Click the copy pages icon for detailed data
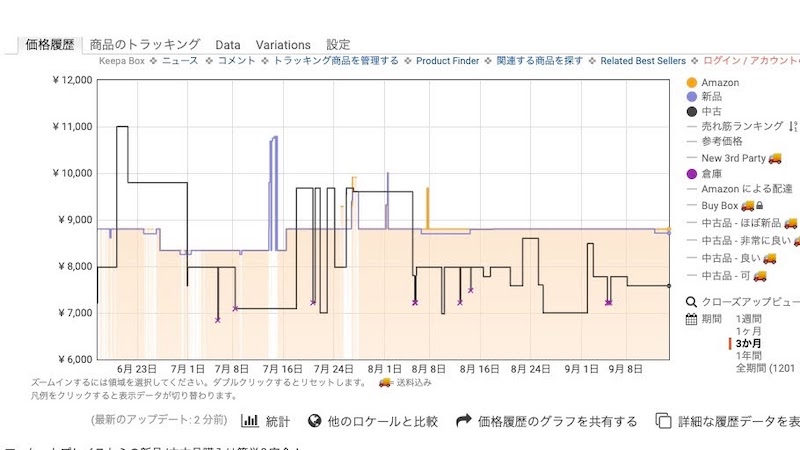Screen dimensions: 800x450 [663, 420]
